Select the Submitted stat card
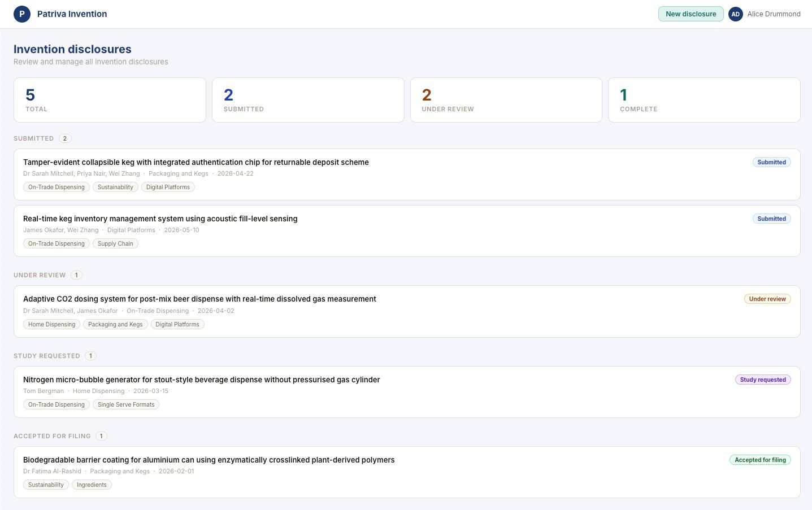Image resolution: width=812 pixels, height=510 pixels. coord(308,100)
